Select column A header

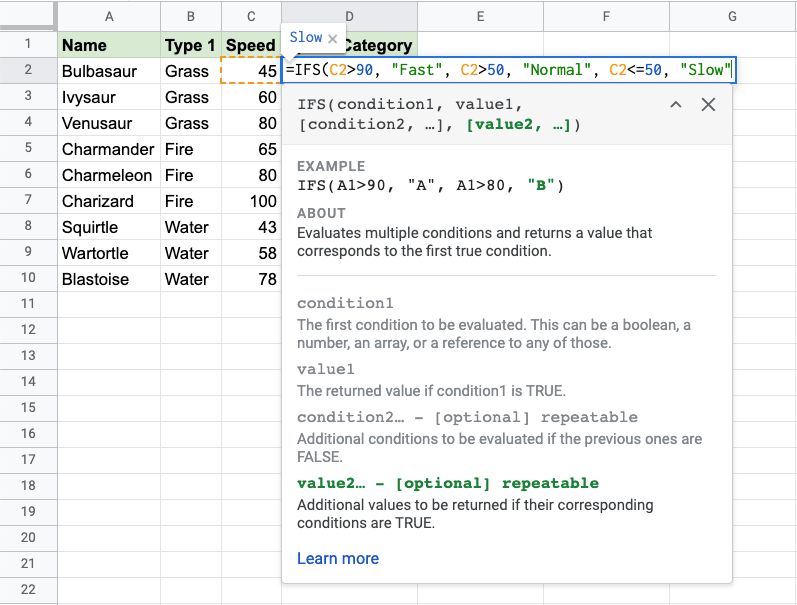pos(108,16)
